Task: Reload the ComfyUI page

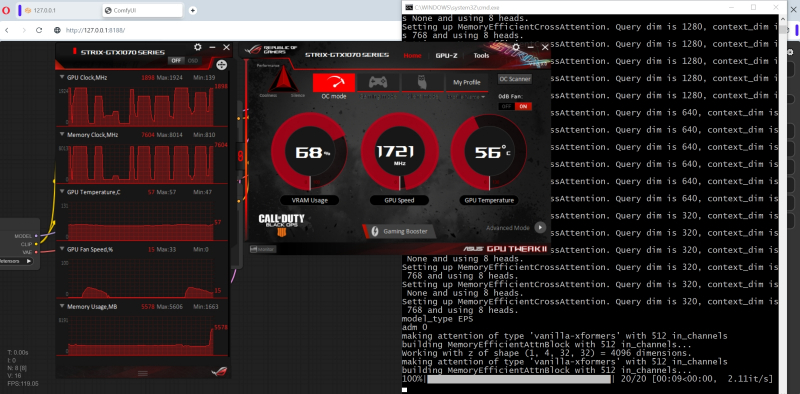Action: click(x=39, y=30)
